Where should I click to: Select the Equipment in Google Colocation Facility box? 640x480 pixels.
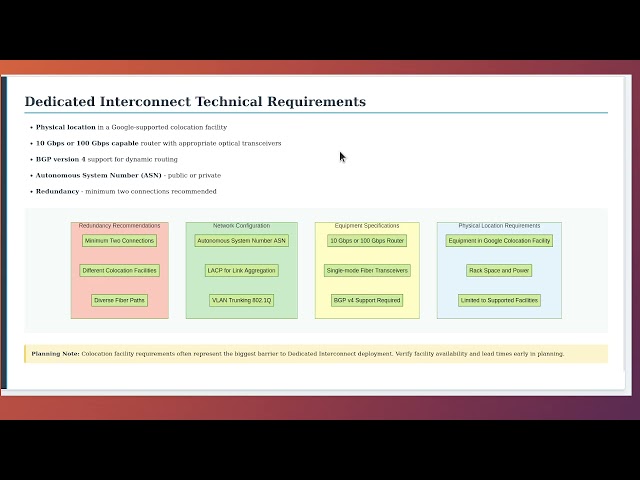(499, 241)
